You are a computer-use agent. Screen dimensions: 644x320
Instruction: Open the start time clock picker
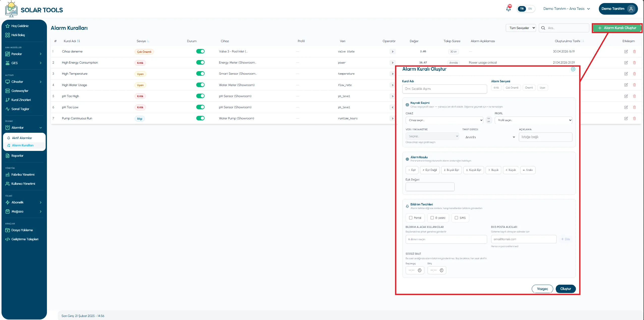(x=419, y=270)
